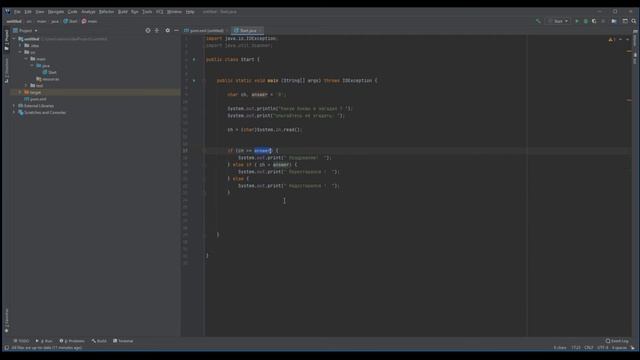Hide the Project panel with minus icon
The image size is (640, 360).
(176, 31)
